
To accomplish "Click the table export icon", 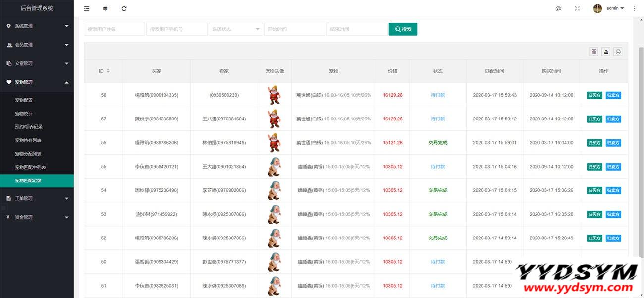I will [x=606, y=52].
